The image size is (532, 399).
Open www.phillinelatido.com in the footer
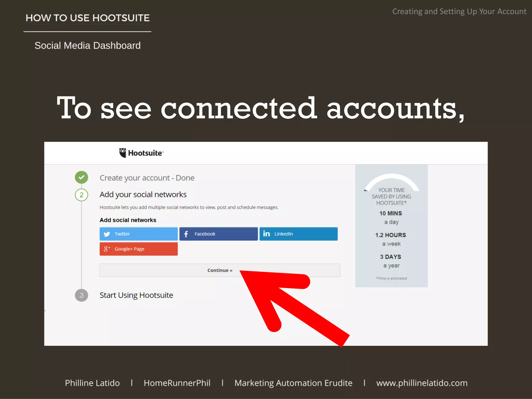click(422, 383)
